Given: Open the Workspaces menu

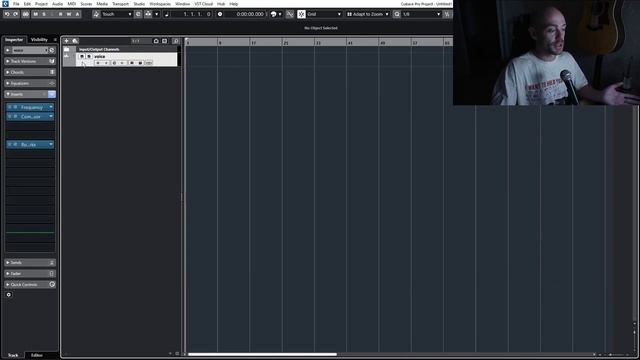Looking at the screenshot, I should [x=160, y=4].
